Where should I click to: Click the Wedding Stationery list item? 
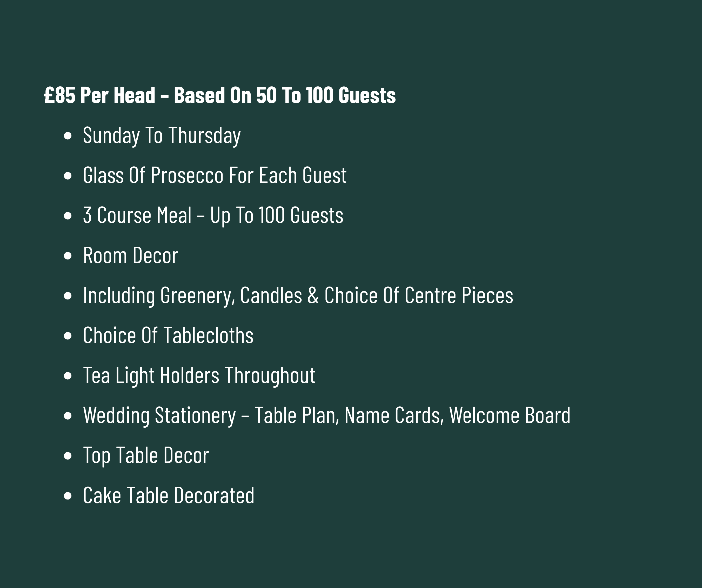pyautogui.click(x=327, y=416)
